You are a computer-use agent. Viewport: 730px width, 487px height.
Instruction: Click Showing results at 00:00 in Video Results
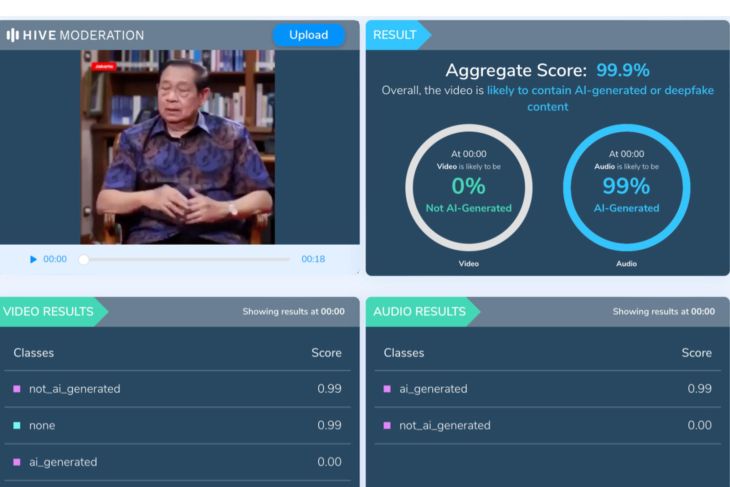coord(294,312)
